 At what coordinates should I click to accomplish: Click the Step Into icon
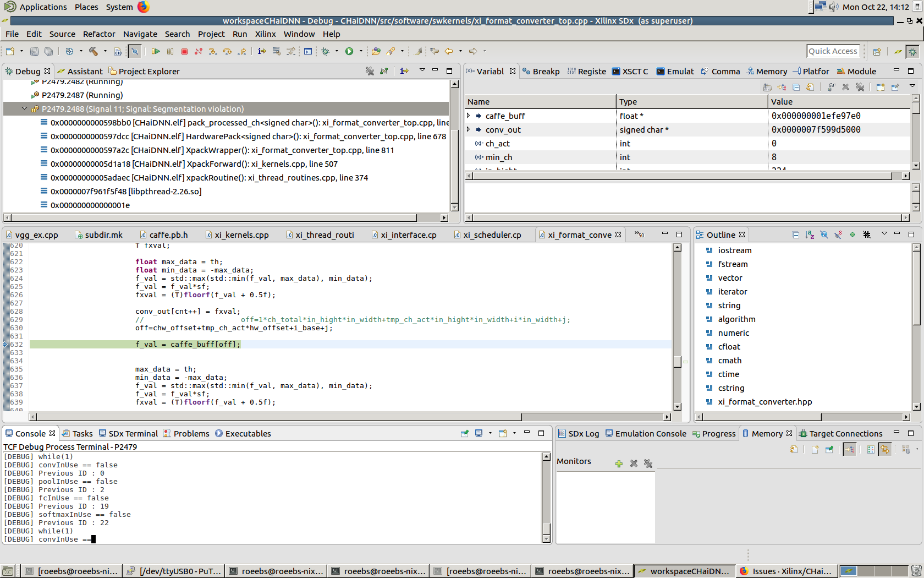click(213, 51)
